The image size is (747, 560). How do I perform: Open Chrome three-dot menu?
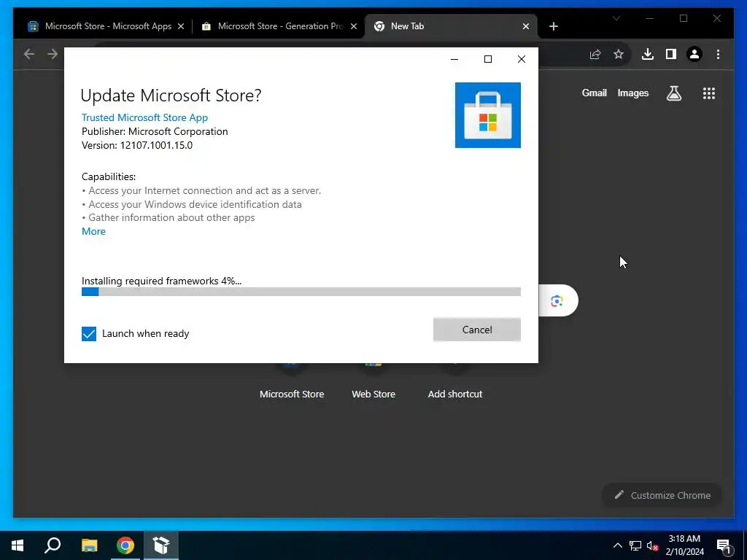[718, 54]
